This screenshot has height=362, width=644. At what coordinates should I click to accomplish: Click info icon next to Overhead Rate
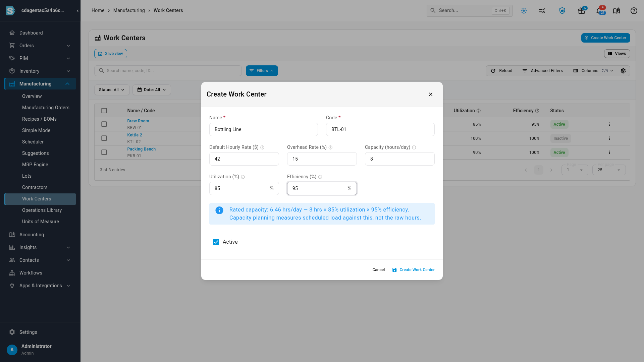tap(330, 147)
